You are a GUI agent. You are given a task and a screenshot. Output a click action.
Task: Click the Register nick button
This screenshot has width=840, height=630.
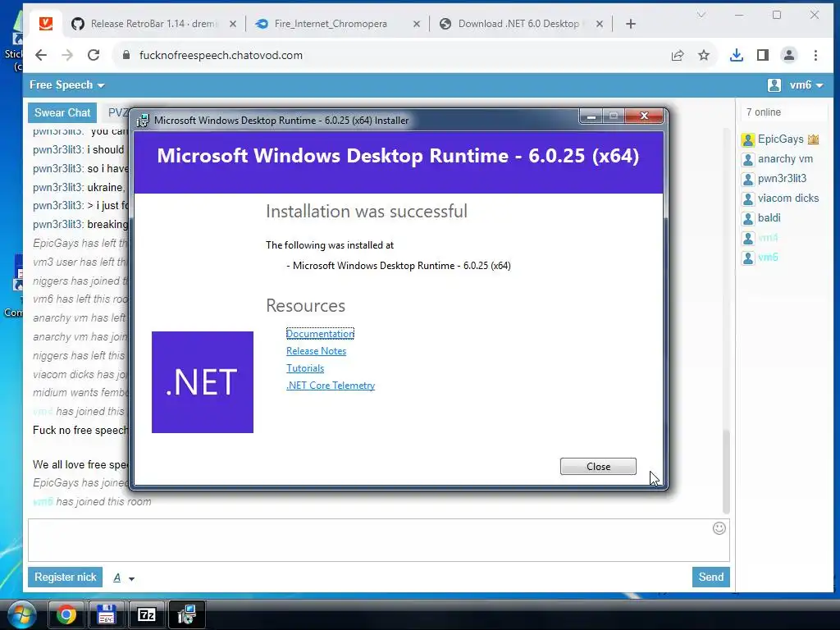65,577
